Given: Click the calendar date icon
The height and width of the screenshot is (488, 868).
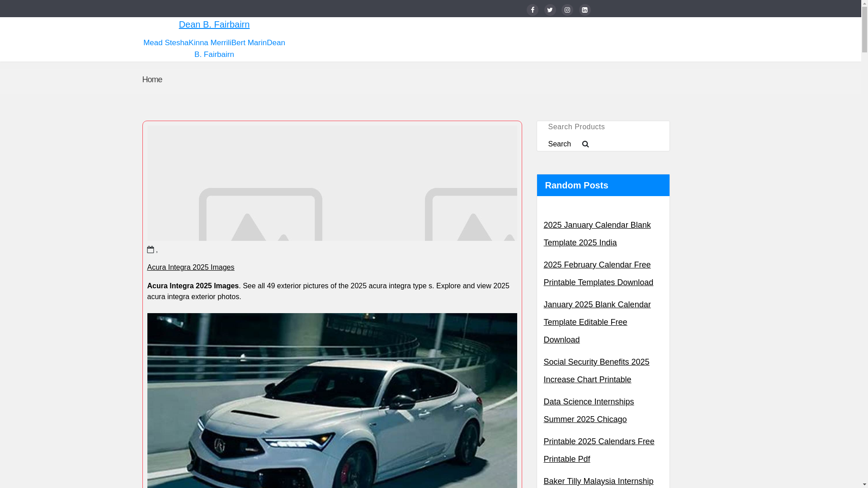Looking at the screenshot, I should pos(151,249).
